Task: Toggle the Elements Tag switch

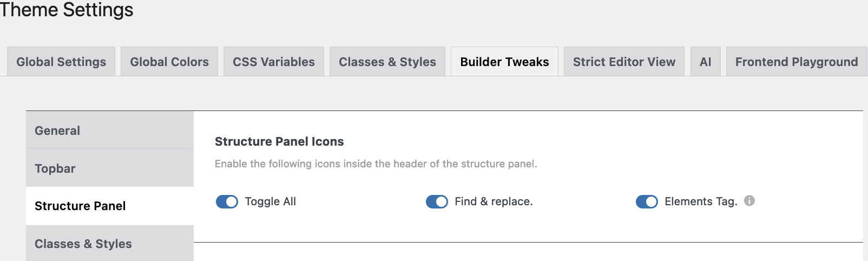Action: point(647,202)
